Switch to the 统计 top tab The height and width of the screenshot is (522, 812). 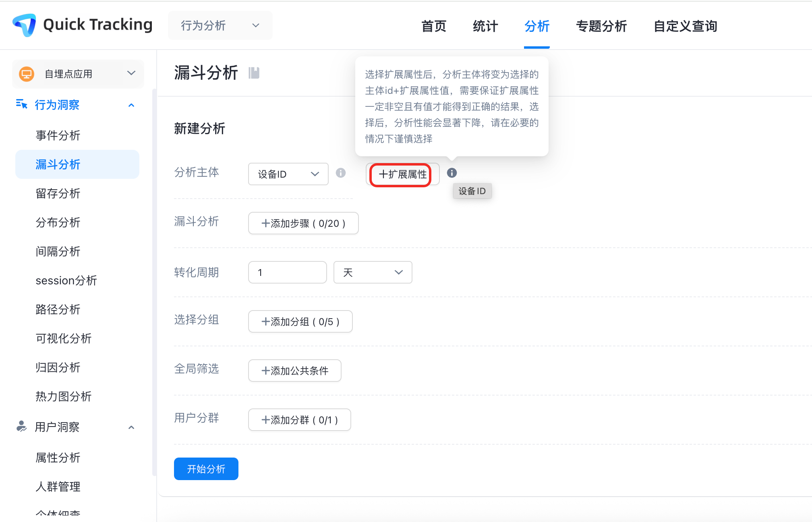click(485, 26)
